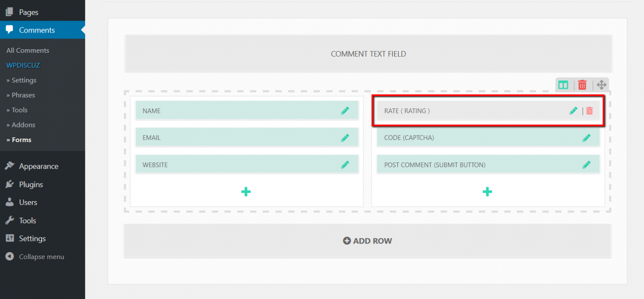The height and width of the screenshot is (299, 644).
Task: Edit the EMAIL field with pencil icon
Action: click(345, 137)
